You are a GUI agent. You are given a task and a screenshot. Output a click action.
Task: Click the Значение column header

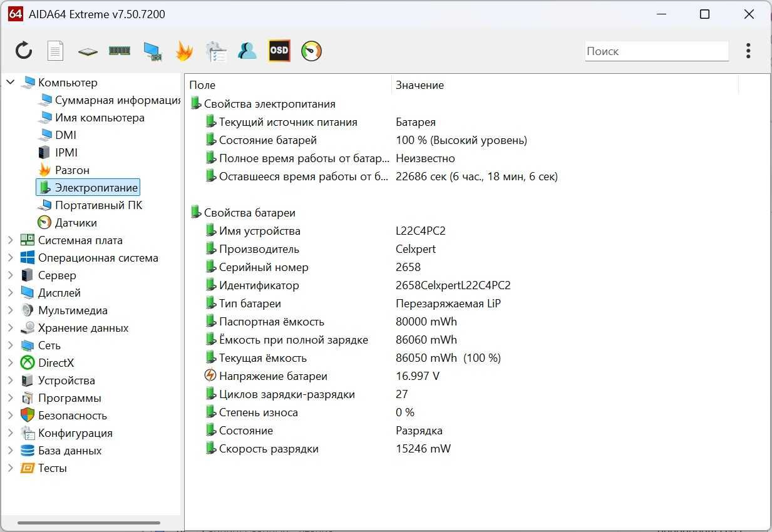(565, 84)
